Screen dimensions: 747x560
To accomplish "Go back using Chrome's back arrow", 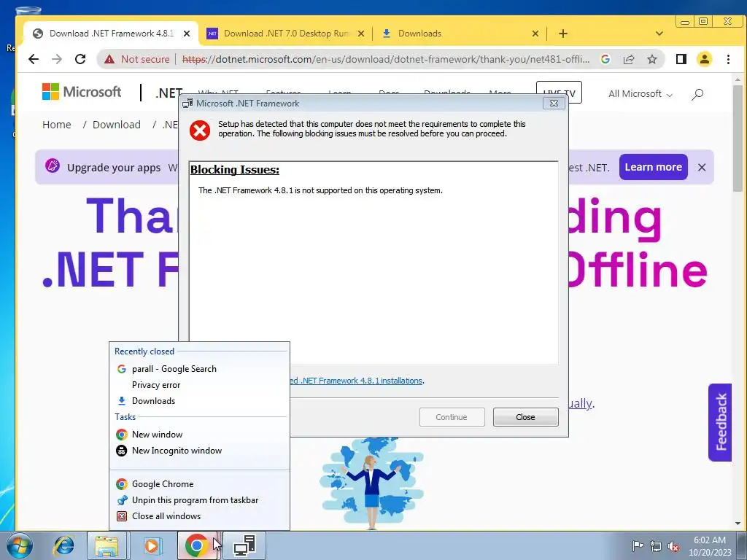I will click(34, 59).
